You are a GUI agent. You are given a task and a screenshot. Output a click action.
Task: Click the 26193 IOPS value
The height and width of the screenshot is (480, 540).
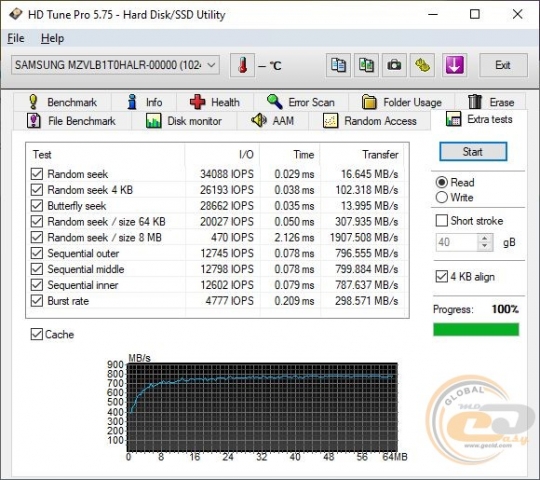227,190
